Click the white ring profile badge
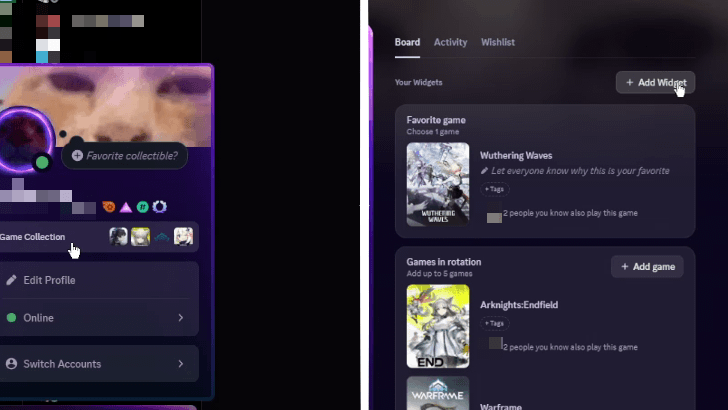The height and width of the screenshot is (410, 728). [159, 207]
